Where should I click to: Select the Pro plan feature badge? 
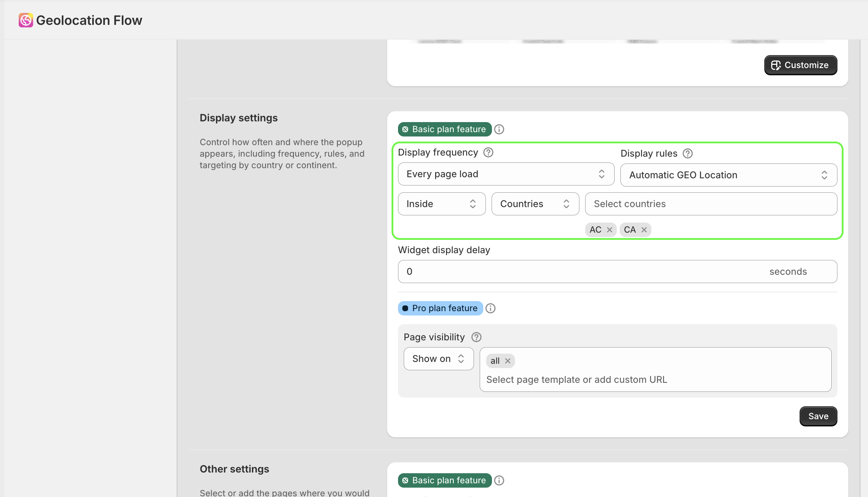click(440, 308)
